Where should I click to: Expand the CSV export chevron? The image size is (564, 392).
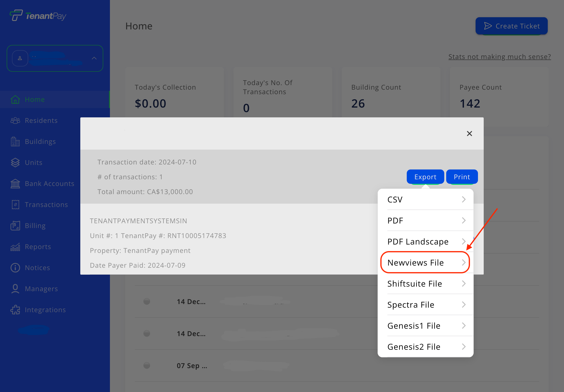pyautogui.click(x=464, y=199)
